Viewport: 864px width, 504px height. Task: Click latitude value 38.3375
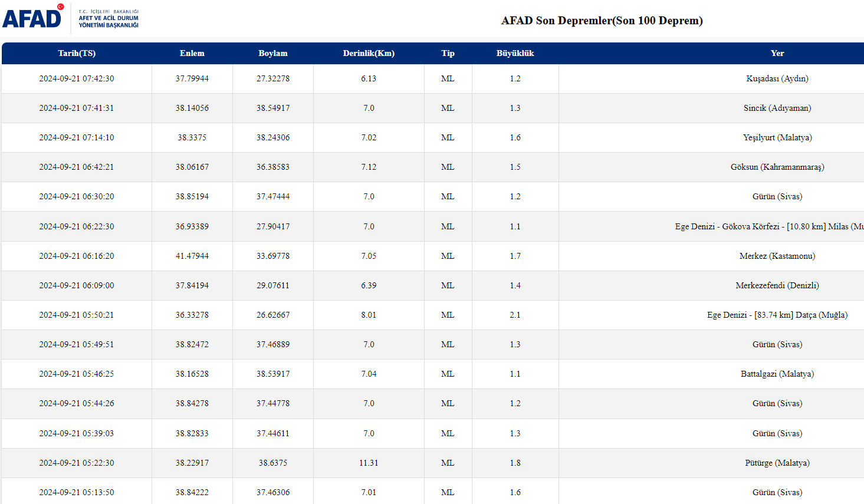192,137
